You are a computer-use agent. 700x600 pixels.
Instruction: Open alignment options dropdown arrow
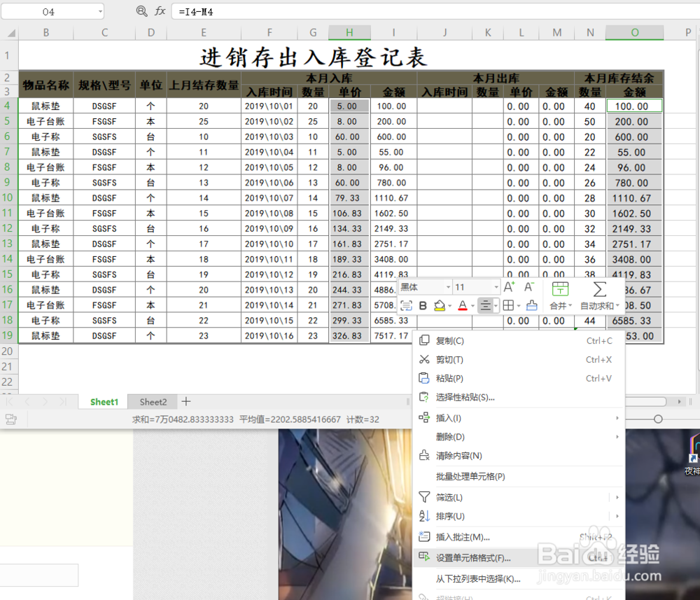(496, 306)
